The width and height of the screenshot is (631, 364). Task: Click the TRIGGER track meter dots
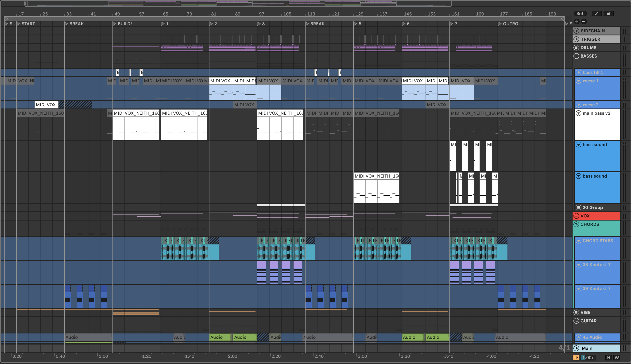625,39
